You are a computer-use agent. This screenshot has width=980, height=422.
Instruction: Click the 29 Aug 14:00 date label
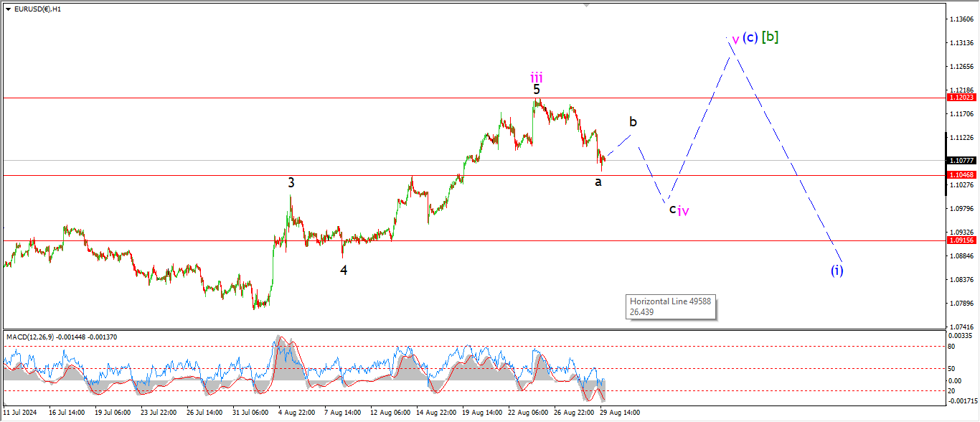click(620, 413)
